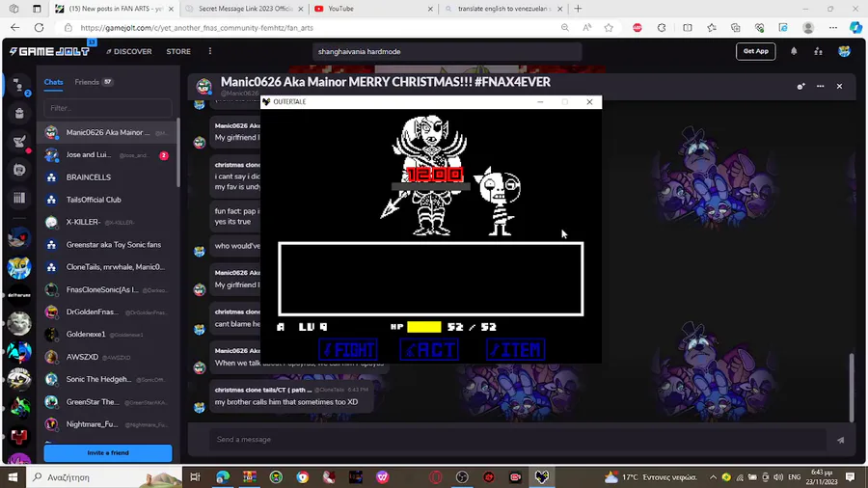Click the send message arrow icon
The width and height of the screenshot is (868, 488).
coord(841,440)
